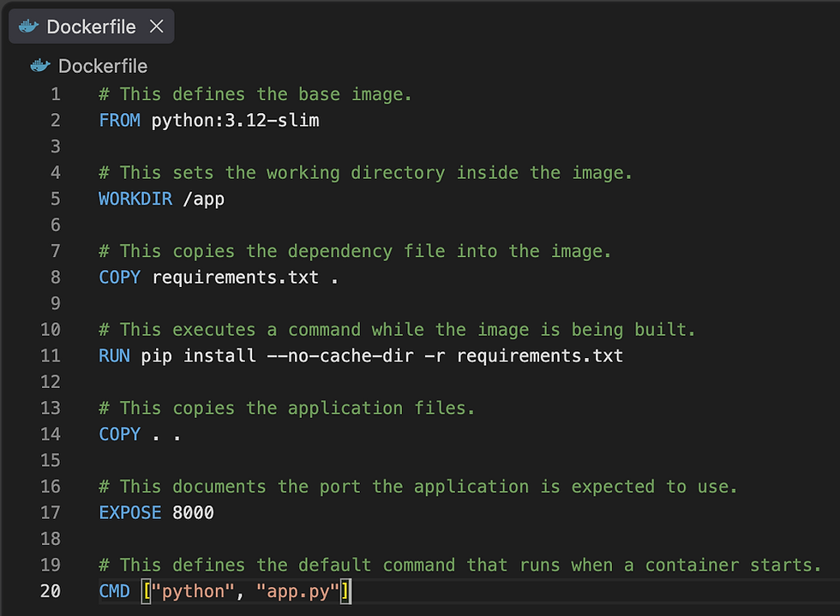Click the Docker whale icon in the breadcrumb
The image size is (840, 616).
40,66
